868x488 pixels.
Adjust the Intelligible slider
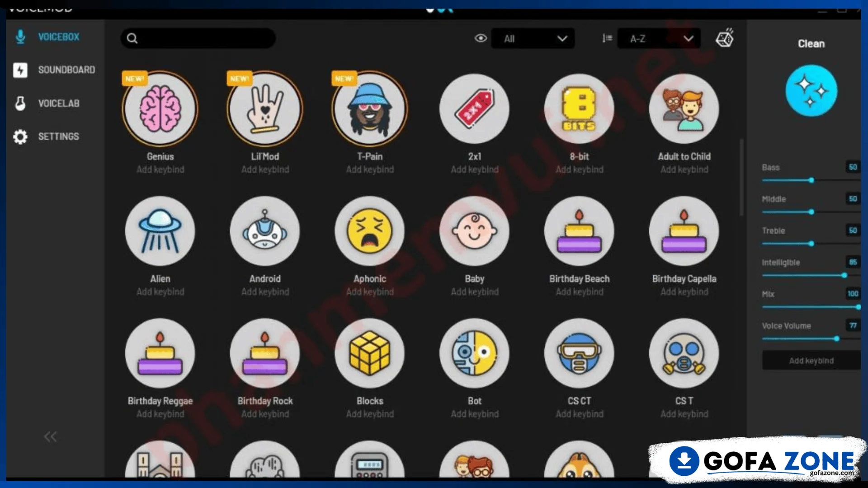click(x=811, y=275)
